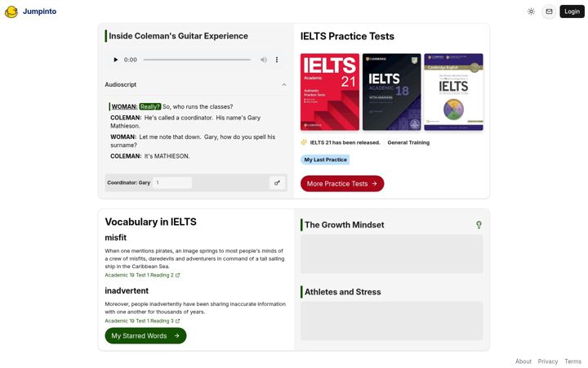Click the Coordinator: Gary answer input
Viewport: 588px width, 368px height.
(x=172, y=183)
